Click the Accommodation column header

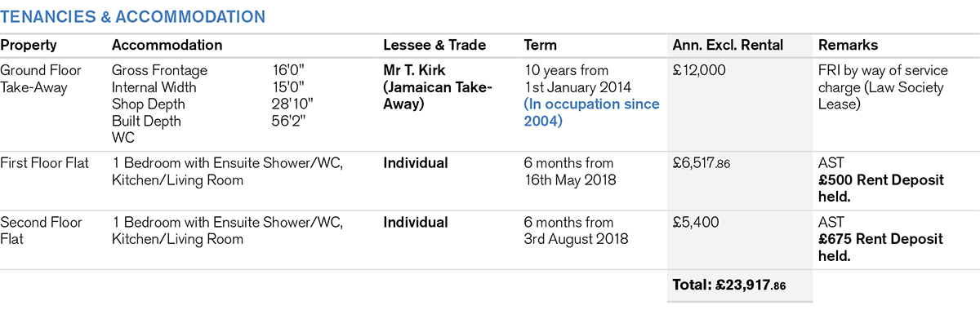[167, 46]
